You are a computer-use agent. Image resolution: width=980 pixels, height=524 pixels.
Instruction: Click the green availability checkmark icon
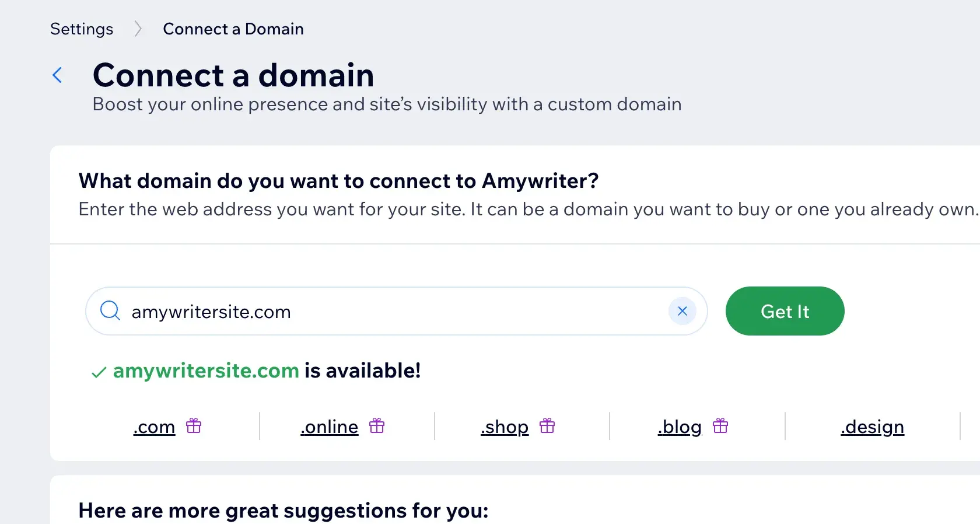point(99,372)
